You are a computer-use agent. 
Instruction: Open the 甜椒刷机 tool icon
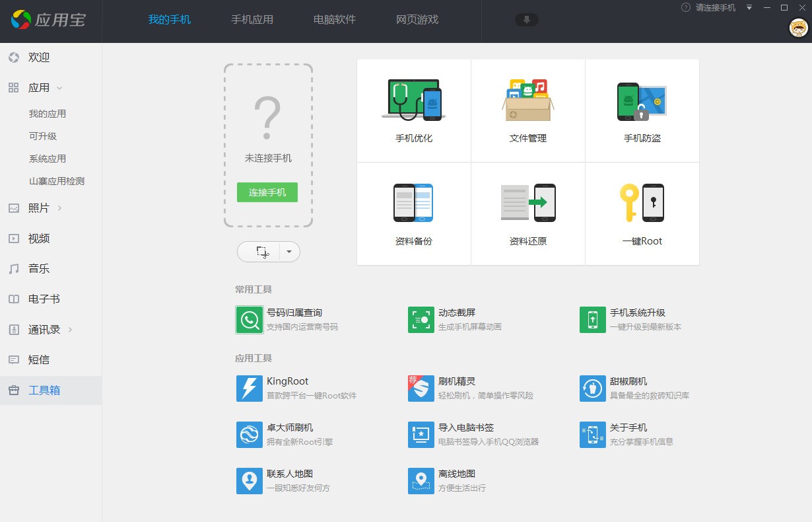pos(593,389)
